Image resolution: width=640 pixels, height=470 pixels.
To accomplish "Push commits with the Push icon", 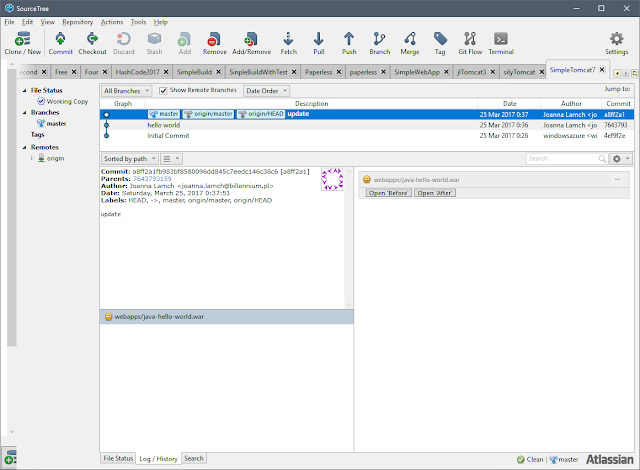I will pyautogui.click(x=349, y=43).
